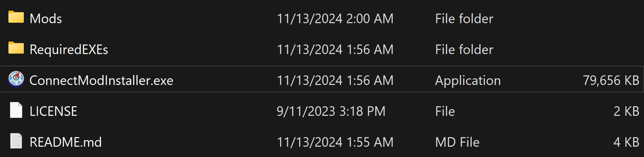This screenshot has width=644, height=157.
Task: Select the RequiredEXEs folder name
Action: point(69,50)
